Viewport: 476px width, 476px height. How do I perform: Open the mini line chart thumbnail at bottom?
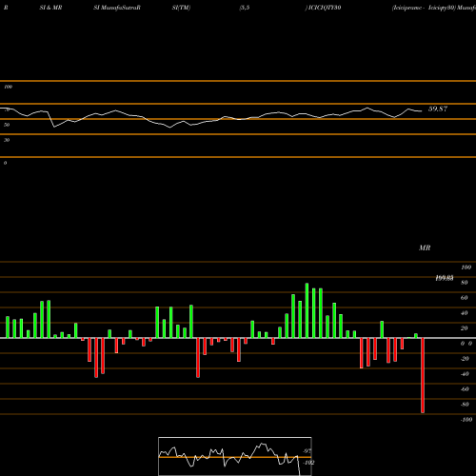pos(235,456)
